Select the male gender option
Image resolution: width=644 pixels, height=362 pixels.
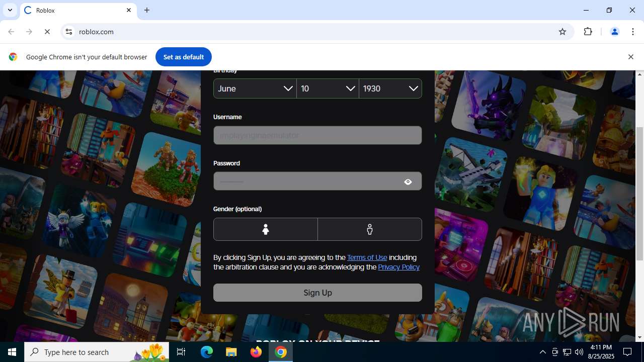click(x=370, y=229)
